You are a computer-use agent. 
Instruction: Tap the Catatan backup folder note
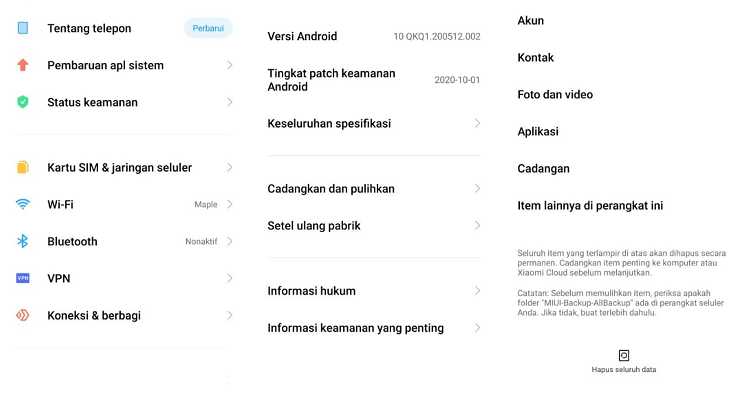point(620,303)
